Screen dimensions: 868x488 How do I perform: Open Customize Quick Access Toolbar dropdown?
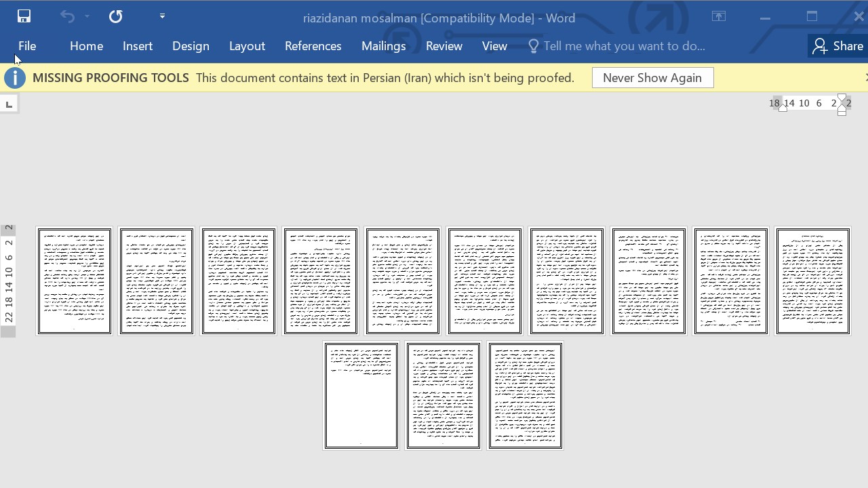162,16
